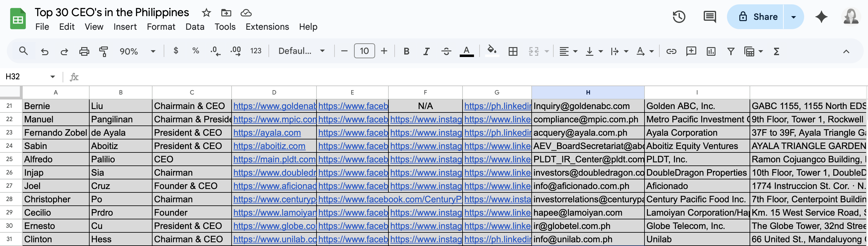The image size is (868, 246).
Task: Click the document title text
Action: point(112,12)
